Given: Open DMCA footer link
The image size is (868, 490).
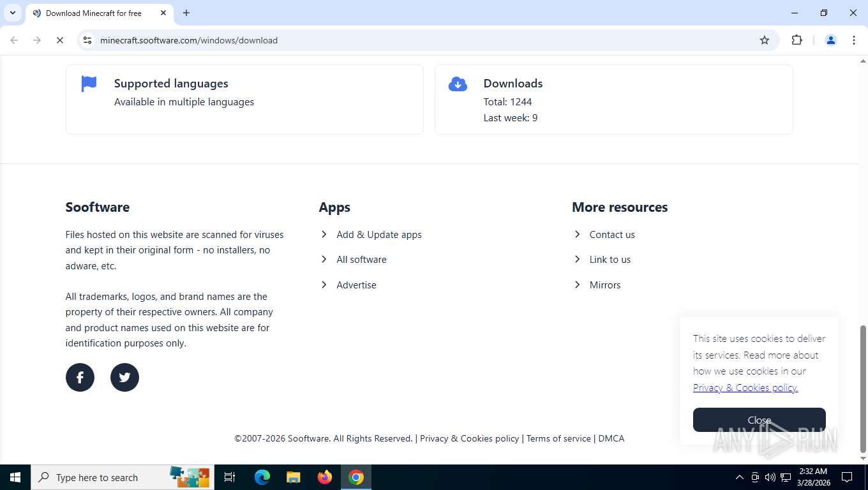Looking at the screenshot, I should pyautogui.click(x=611, y=438).
